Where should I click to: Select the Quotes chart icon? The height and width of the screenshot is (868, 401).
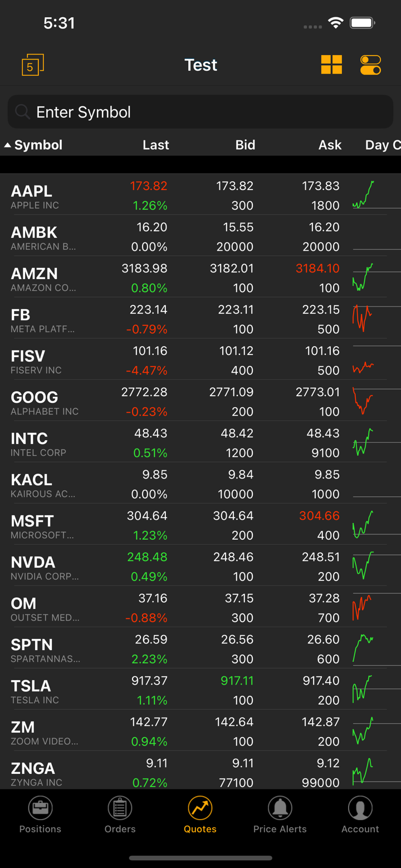point(200,808)
